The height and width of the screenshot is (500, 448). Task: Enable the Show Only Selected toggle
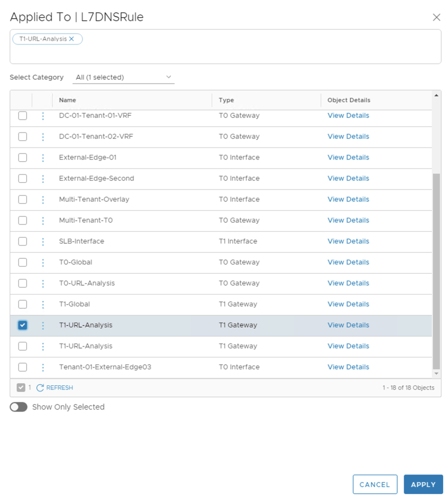click(19, 407)
